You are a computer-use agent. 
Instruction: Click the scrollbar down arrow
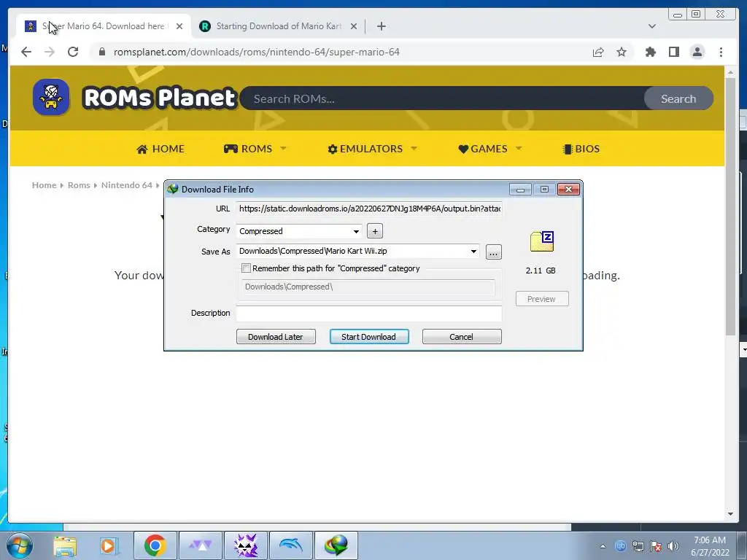pos(730,514)
